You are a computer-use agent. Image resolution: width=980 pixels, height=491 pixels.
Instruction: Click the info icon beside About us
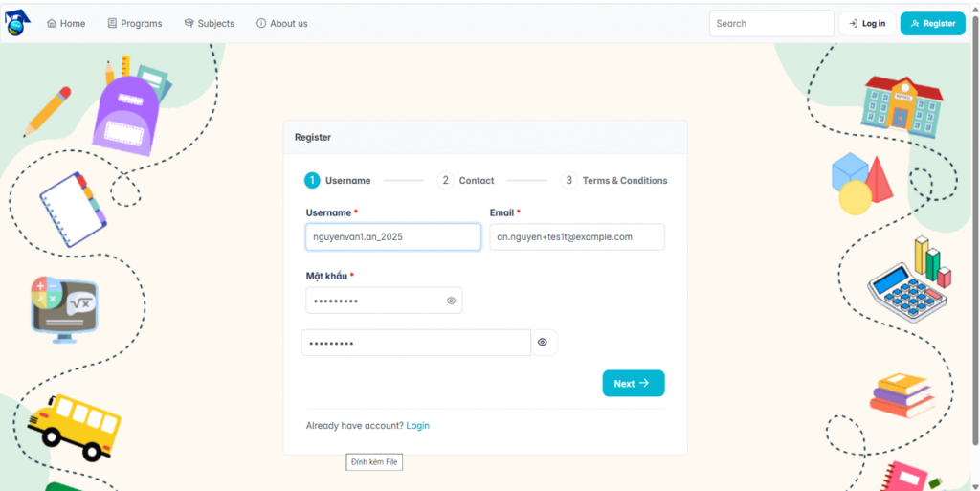[x=261, y=23]
